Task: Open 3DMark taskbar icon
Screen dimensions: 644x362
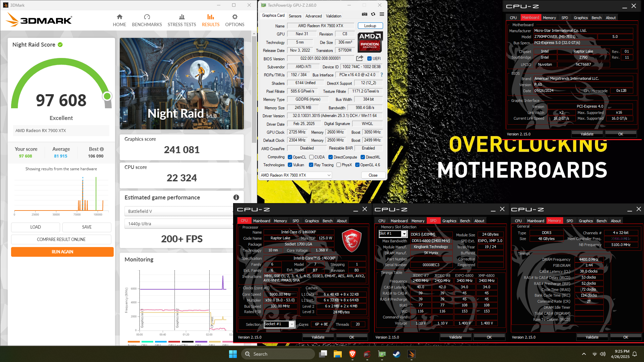Action: [x=412, y=354]
